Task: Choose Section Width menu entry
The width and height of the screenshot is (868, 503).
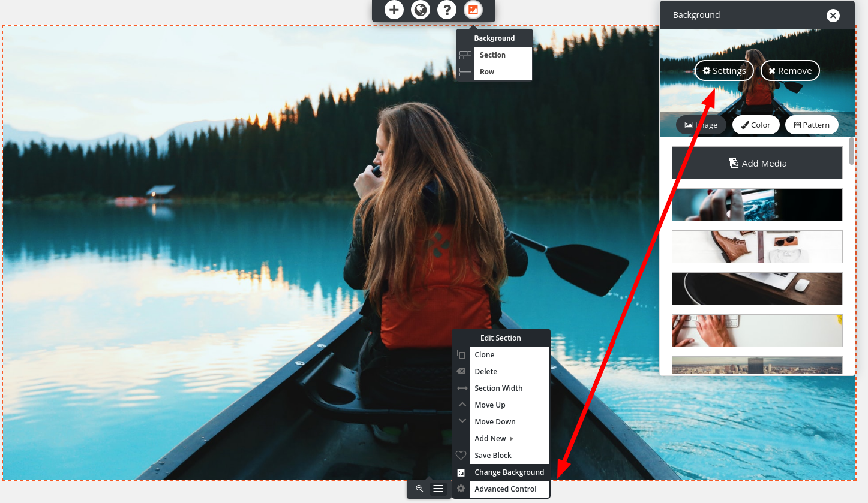Action: coord(509,388)
